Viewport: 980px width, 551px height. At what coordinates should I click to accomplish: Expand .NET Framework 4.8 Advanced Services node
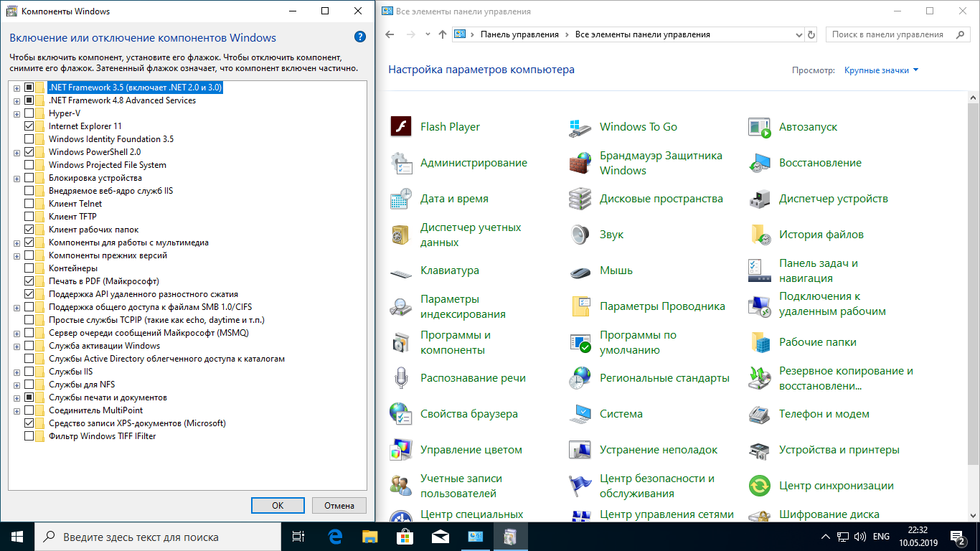coord(17,100)
